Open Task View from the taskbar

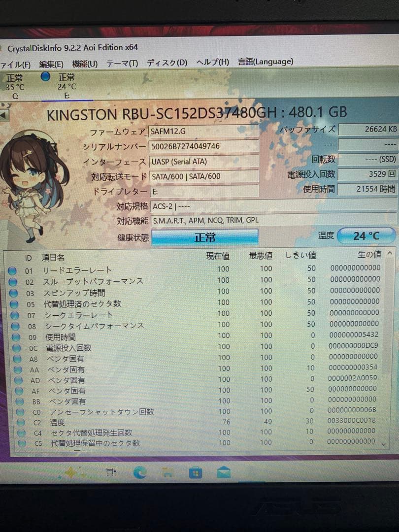click(111, 472)
